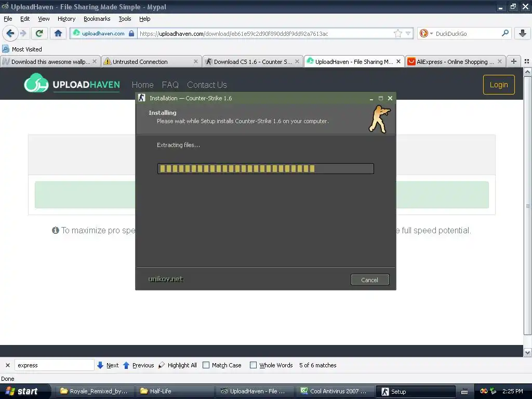Click the find text field containing express

pos(54,365)
